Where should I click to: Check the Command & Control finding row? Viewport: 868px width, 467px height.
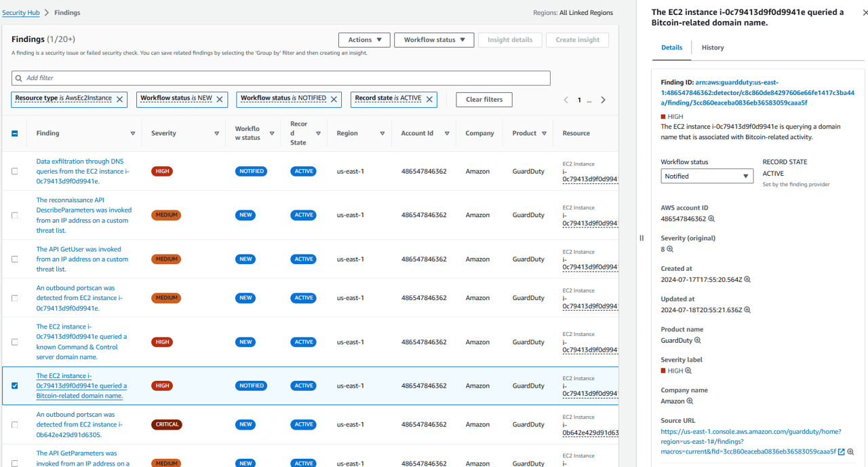[15, 342]
